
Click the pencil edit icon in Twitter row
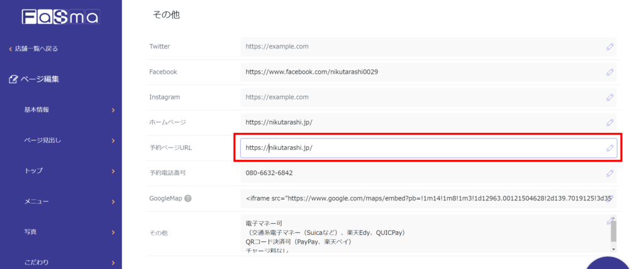tap(609, 47)
